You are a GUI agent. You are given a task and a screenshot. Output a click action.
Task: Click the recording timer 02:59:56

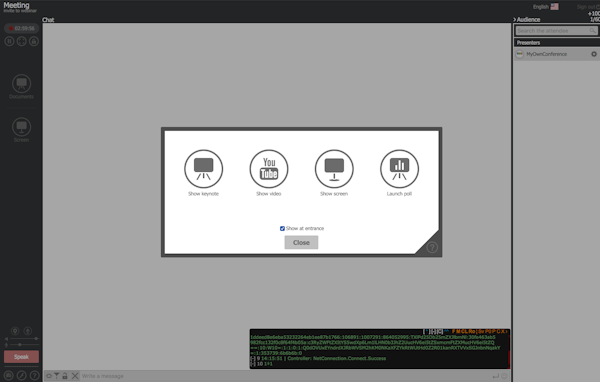22,28
